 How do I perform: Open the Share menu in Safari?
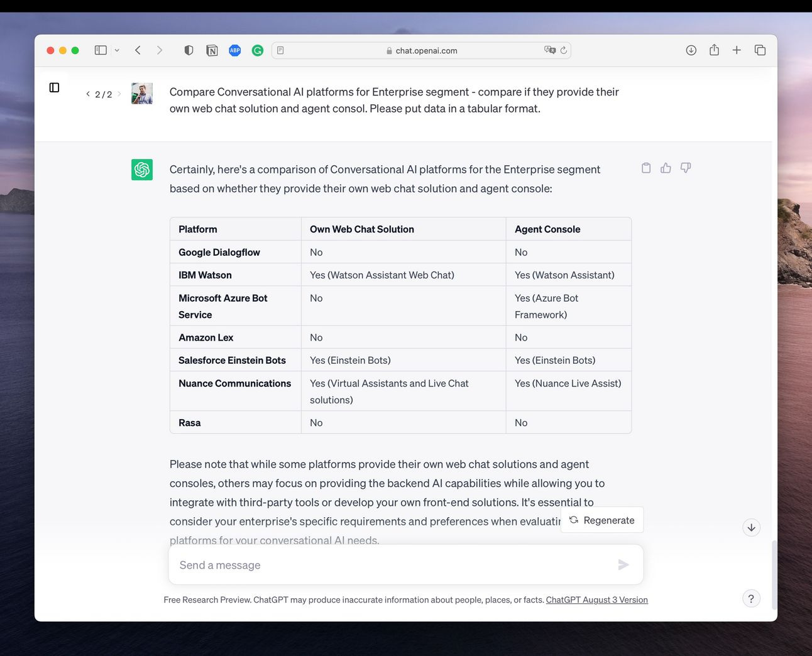[714, 50]
